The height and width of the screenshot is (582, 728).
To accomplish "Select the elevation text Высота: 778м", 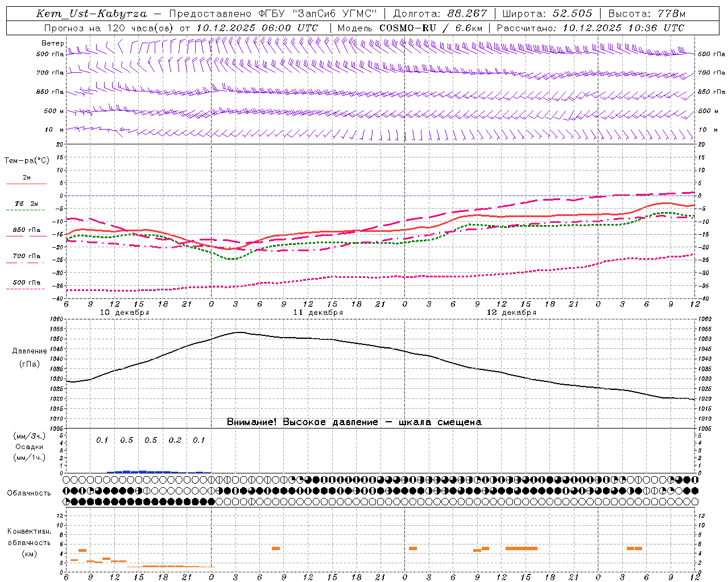I will click(647, 14).
